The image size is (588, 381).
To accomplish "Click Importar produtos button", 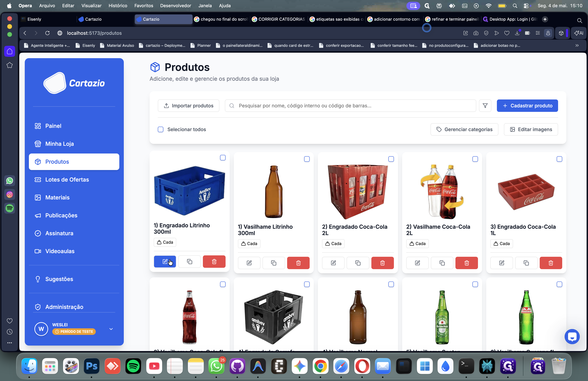I will click(x=188, y=105).
